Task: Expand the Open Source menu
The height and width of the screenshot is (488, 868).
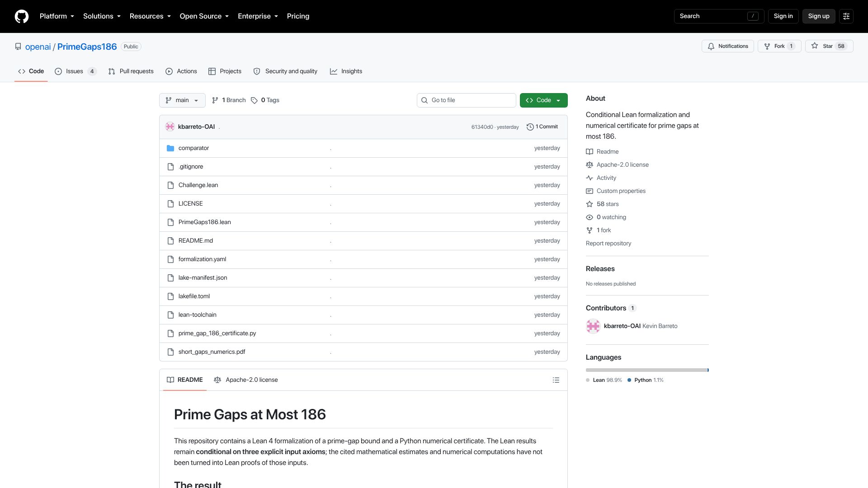Action: coord(204,16)
